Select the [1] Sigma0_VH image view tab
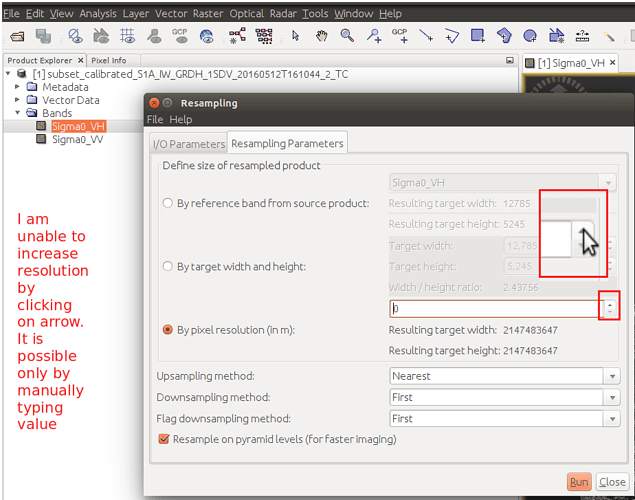Screen dimensions: 635x500 point(571,63)
